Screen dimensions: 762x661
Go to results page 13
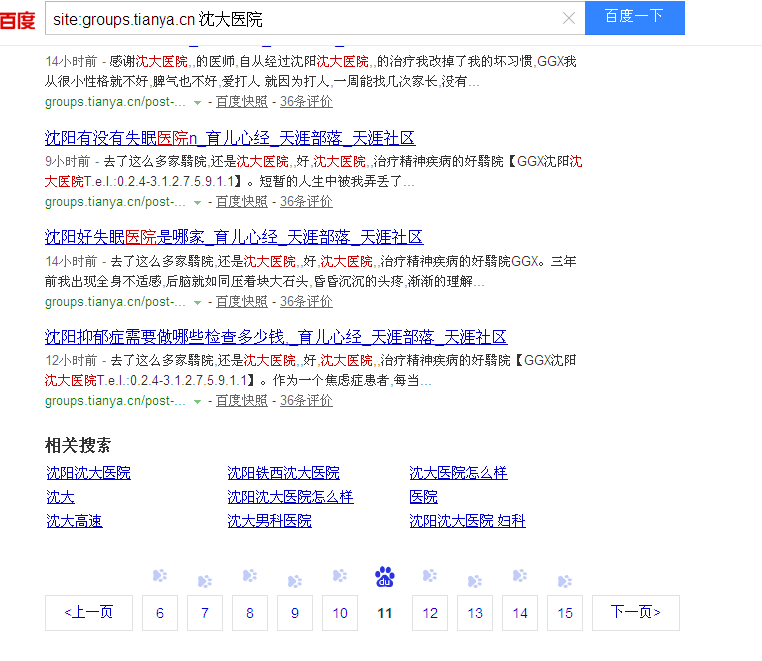pyautogui.click(x=475, y=613)
